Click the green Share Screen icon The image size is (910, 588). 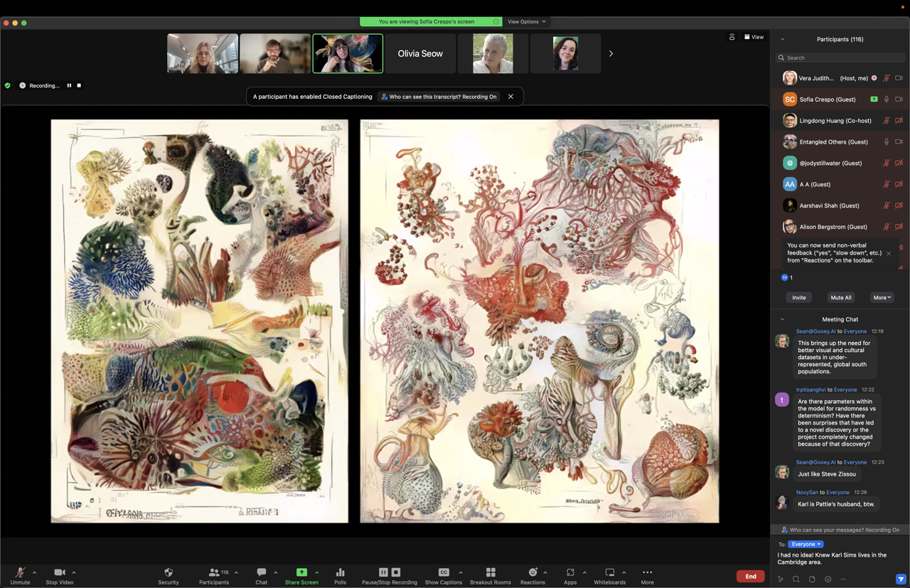click(301, 573)
